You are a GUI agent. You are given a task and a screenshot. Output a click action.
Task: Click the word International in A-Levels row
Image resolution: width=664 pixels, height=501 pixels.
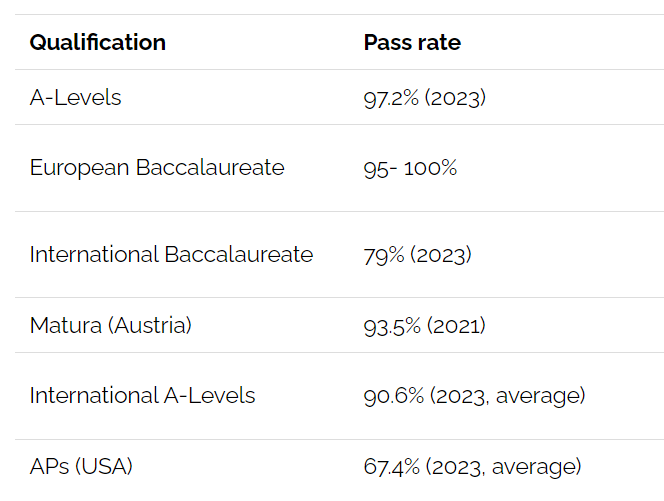pos(94,396)
